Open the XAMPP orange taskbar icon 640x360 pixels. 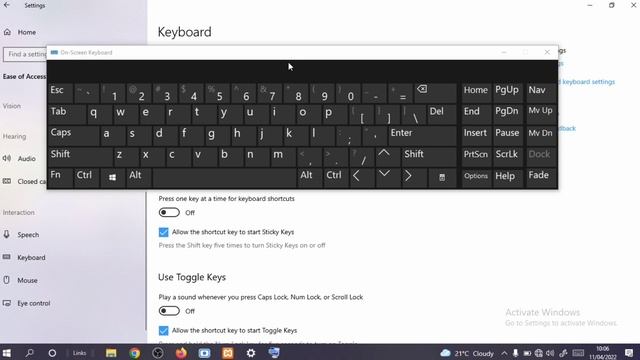click(227, 353)
